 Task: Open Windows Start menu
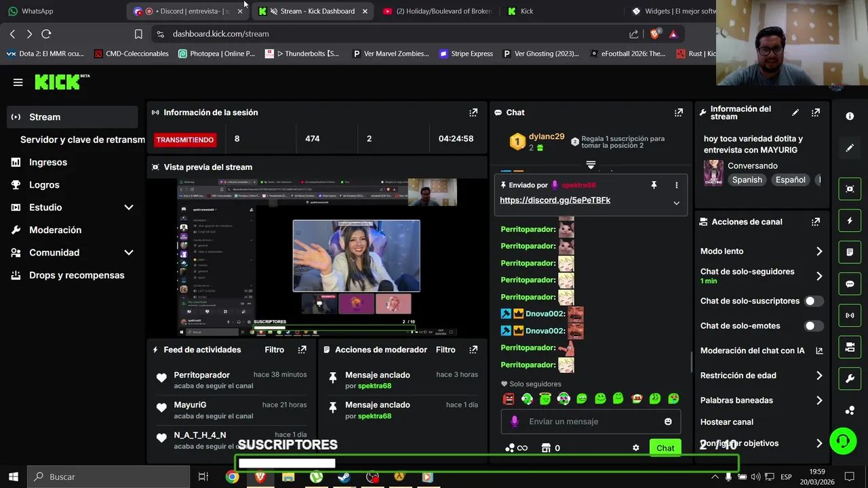pyautogui.click(x=14, y=477)
